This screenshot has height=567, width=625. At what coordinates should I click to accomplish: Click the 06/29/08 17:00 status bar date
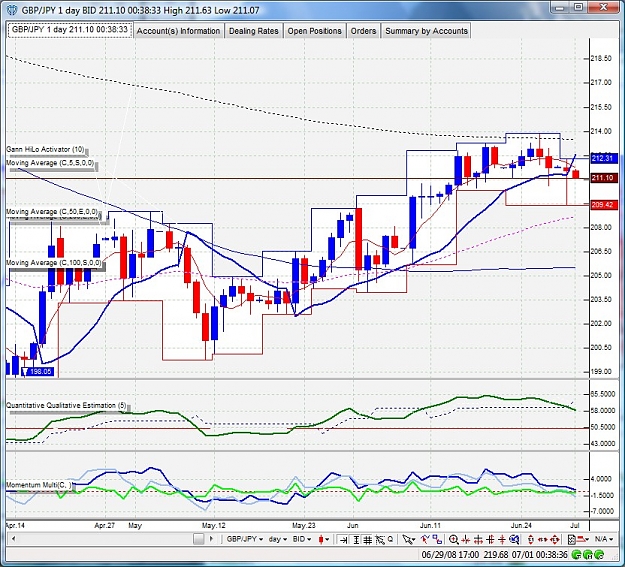pyautogui.click(x=450, y=554)
